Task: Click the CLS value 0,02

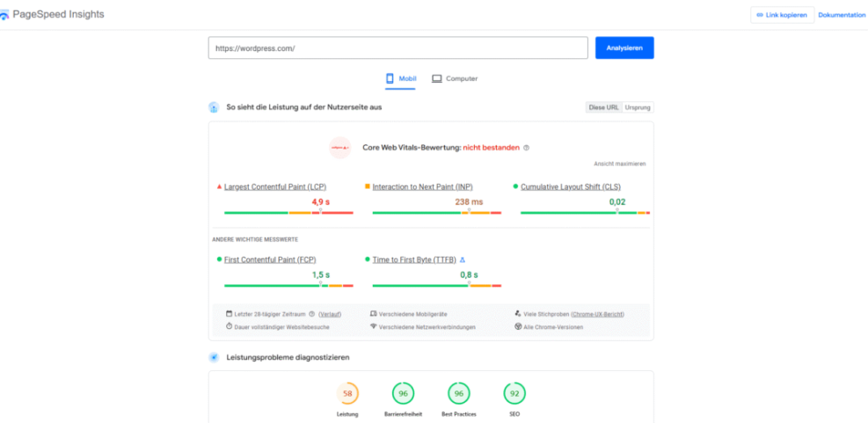Action: pyautogui.click(x=617, y=201)
